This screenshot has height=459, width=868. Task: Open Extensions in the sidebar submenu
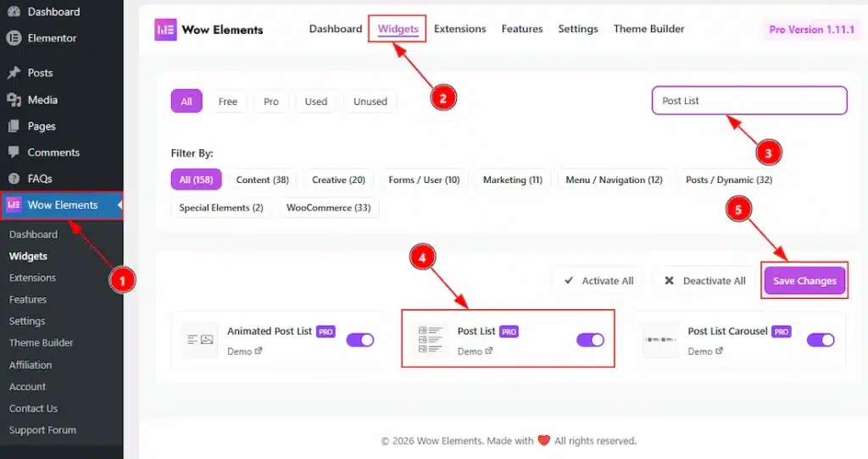33,278
